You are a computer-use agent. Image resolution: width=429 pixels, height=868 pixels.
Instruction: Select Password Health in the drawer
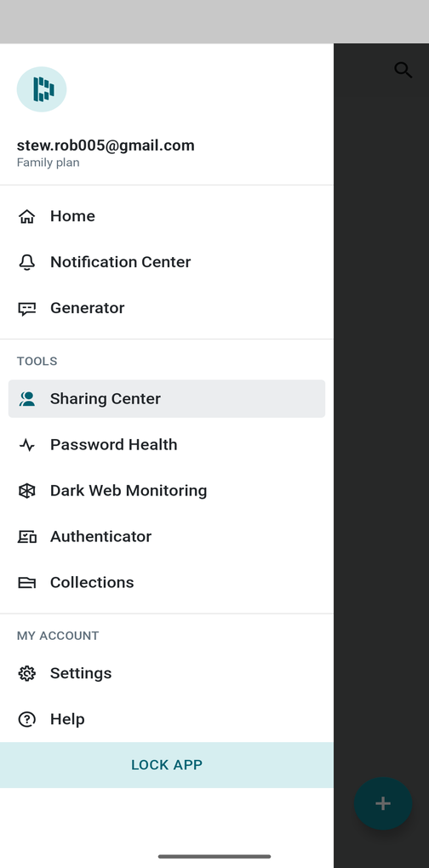coord(167,444)
